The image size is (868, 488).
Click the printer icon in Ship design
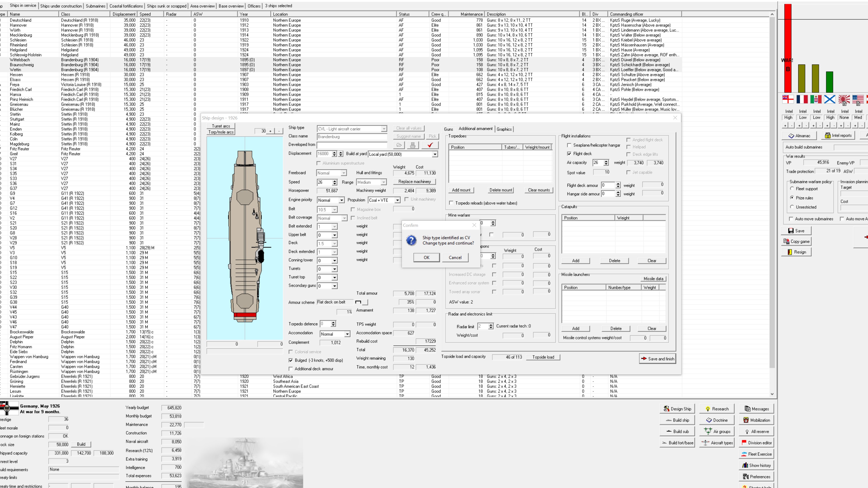412,145
